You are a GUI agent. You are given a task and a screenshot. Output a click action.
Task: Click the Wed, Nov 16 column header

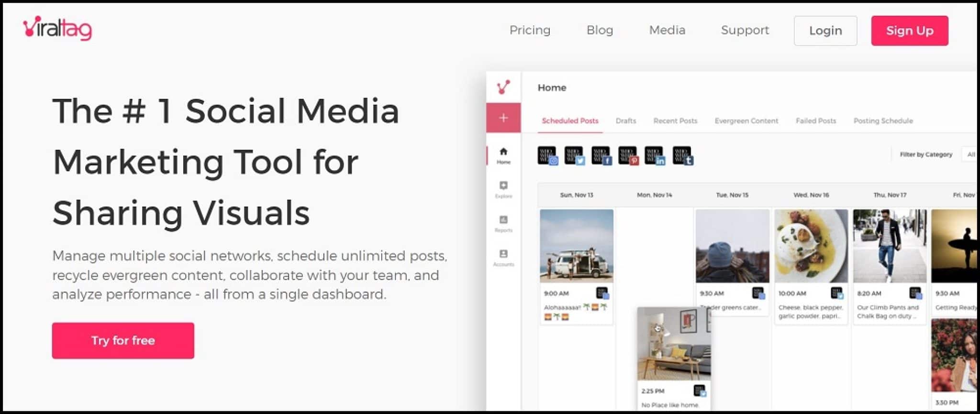[811, 195]
